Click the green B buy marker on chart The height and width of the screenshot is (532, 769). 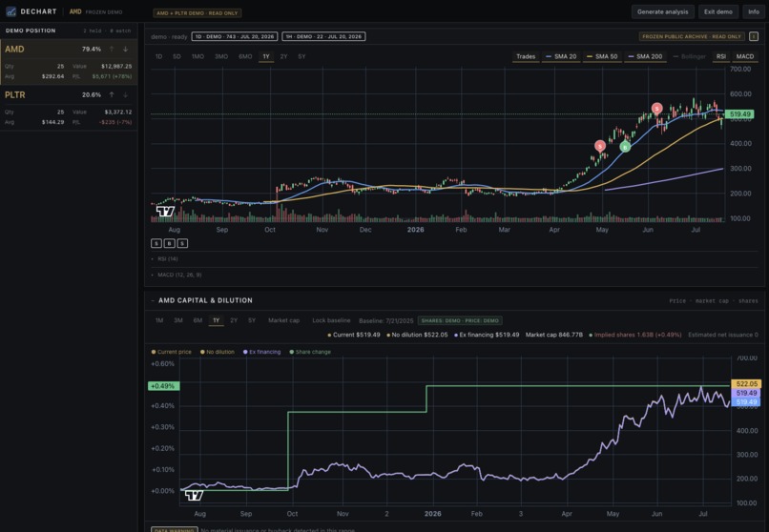pyautogui.click(x=625, y=147)
